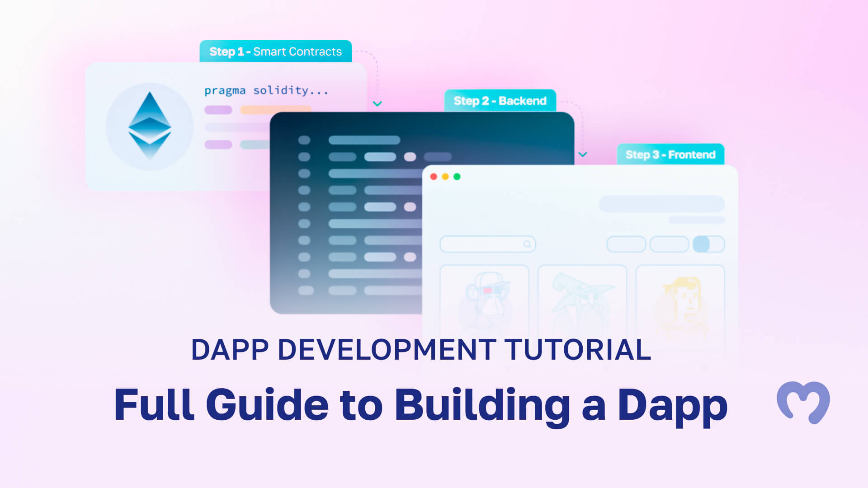Click the magnifier icon in the search bar
Screen dimensions: 868x488
(x=528, y=244)
